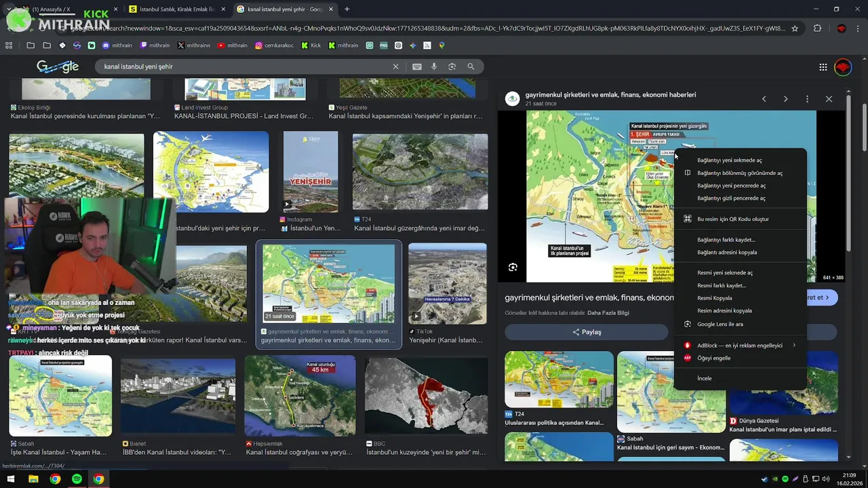Choose 'Bağlantıyı gizli pencerede aç'
The image size is (868, 488).
point(741,199)
